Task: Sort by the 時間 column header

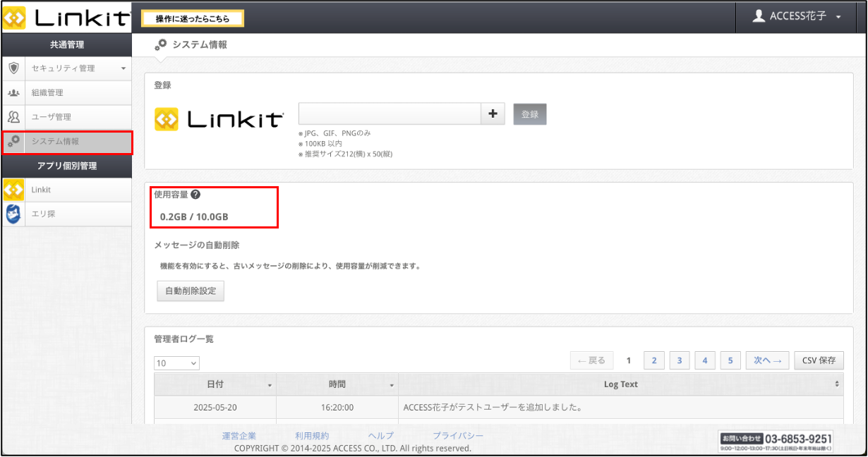Action: tap(337, 384)
